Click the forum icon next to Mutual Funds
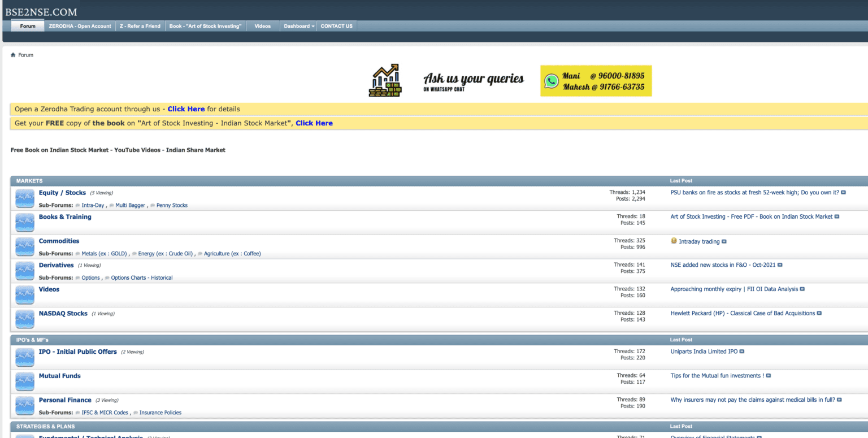 [25, 381]
